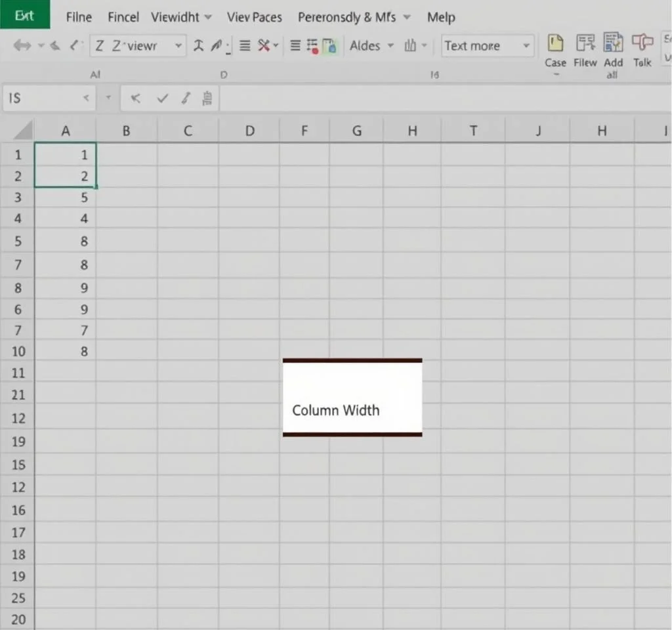Click the double-headed arrow icon in the toolbar
Image resolution: width=672 pixels, height=630 pixels.
pyautogui.click(x=22, y=46)
